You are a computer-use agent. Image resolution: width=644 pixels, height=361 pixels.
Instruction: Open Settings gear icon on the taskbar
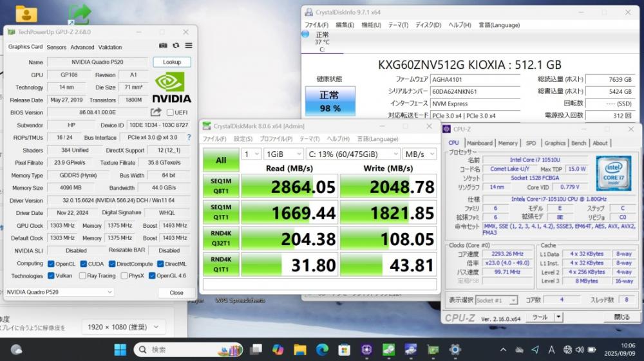pos(455,349)
